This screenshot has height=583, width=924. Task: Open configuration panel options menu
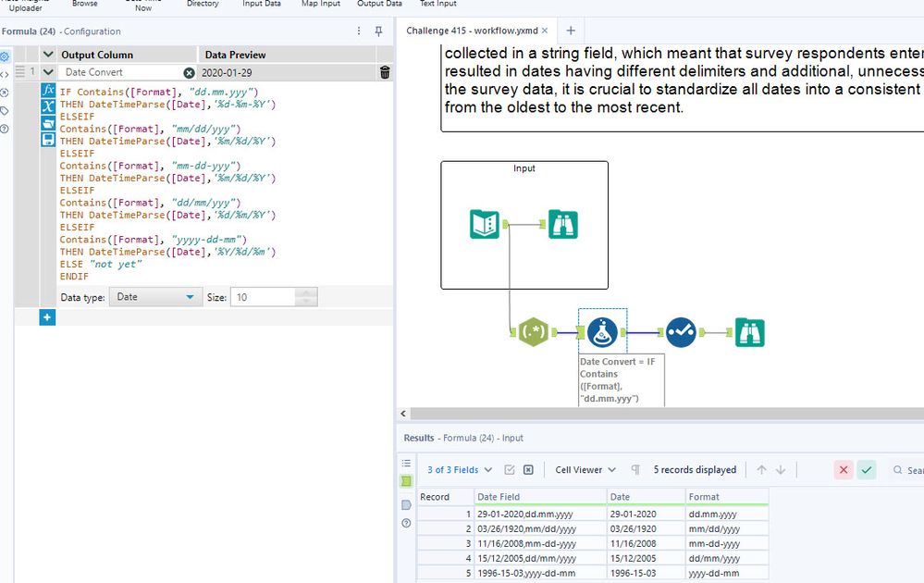[x=359, y=31]
